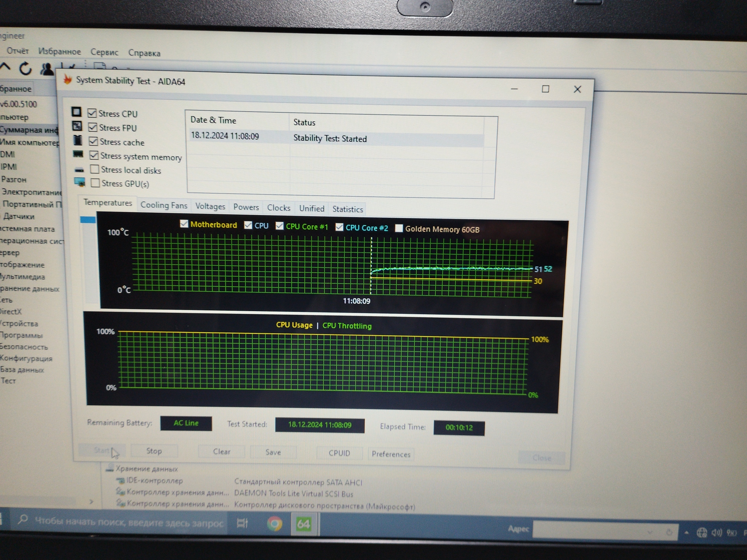
Task: Open the Unified tab
Action: click(312, 208)
